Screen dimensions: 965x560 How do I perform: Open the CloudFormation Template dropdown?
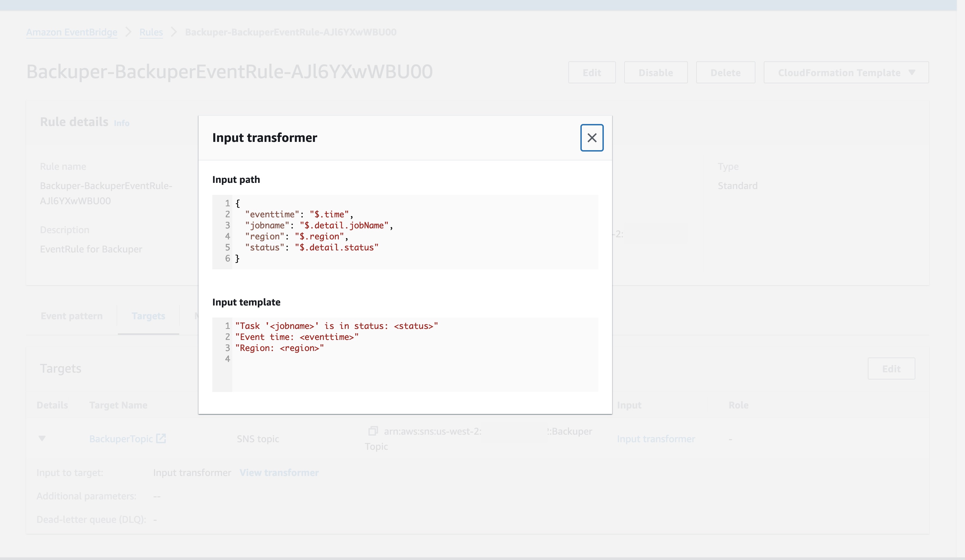846,72
